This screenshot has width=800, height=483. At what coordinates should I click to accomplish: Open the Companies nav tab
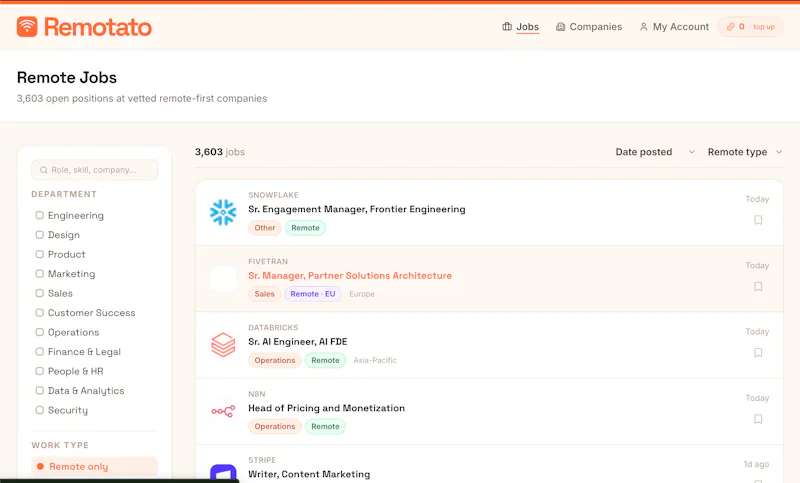(x=589, y=27)
